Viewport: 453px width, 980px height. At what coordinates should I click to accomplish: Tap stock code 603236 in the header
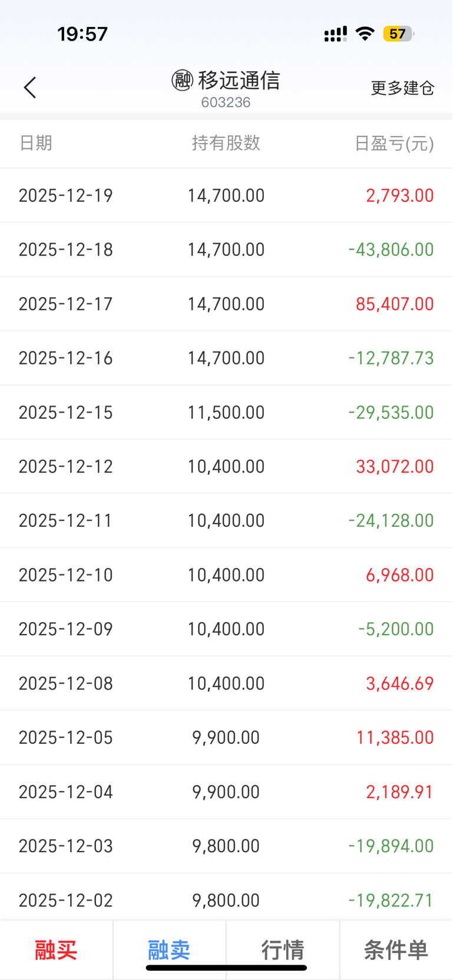[x=226, y=102]
